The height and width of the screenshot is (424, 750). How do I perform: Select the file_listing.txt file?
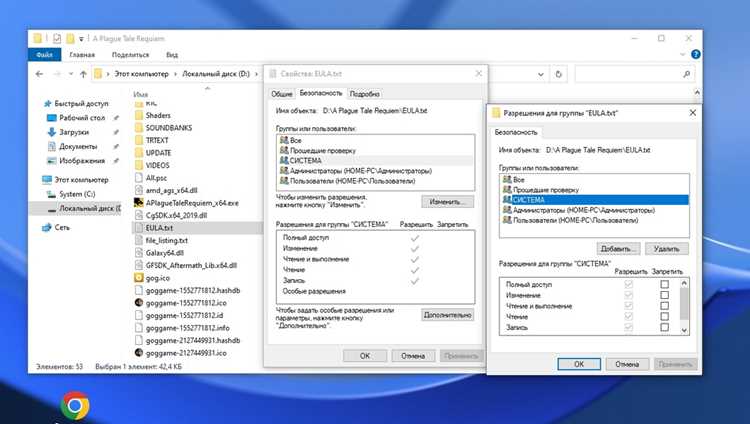(x=166, y=240)
